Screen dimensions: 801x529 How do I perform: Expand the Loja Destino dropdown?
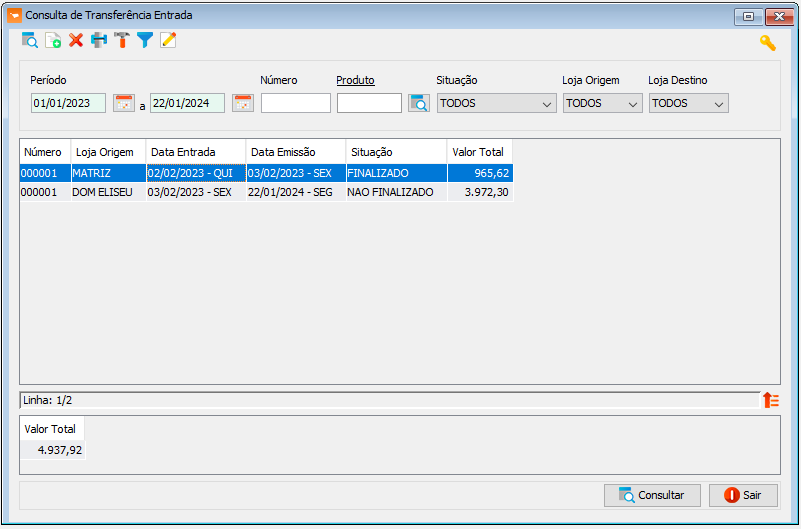coord(689,103)
